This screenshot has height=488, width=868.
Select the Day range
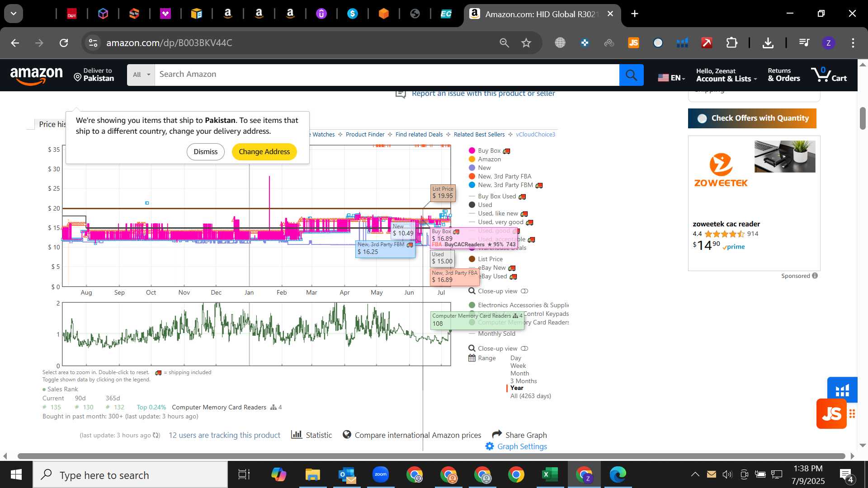pyautogui.click(x=515, y=358)
